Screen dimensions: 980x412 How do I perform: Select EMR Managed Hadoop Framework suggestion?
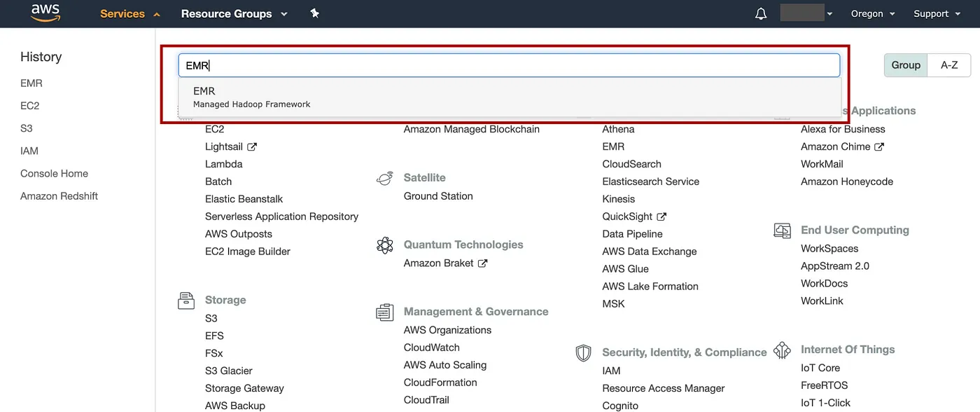pyautogui.click(x=252, y=97)
